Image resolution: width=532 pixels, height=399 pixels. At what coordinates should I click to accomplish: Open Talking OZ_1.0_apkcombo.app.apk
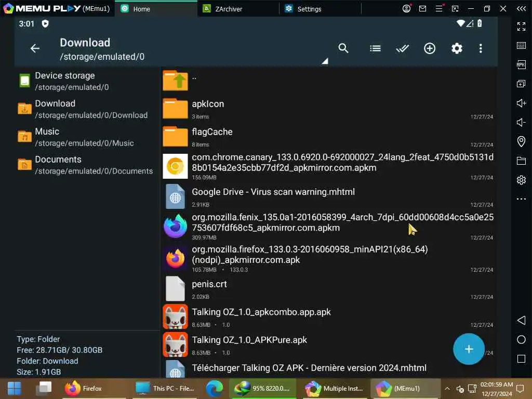(328, 317)
